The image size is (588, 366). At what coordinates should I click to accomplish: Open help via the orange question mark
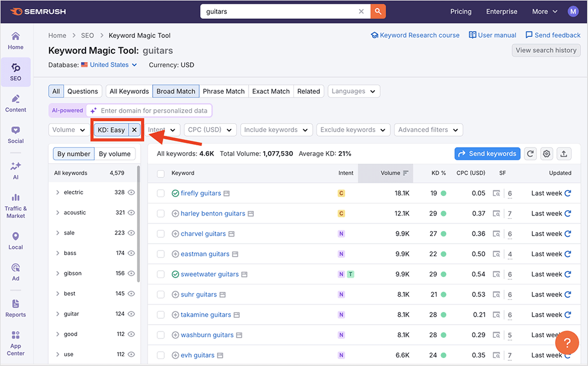[567, 342]
